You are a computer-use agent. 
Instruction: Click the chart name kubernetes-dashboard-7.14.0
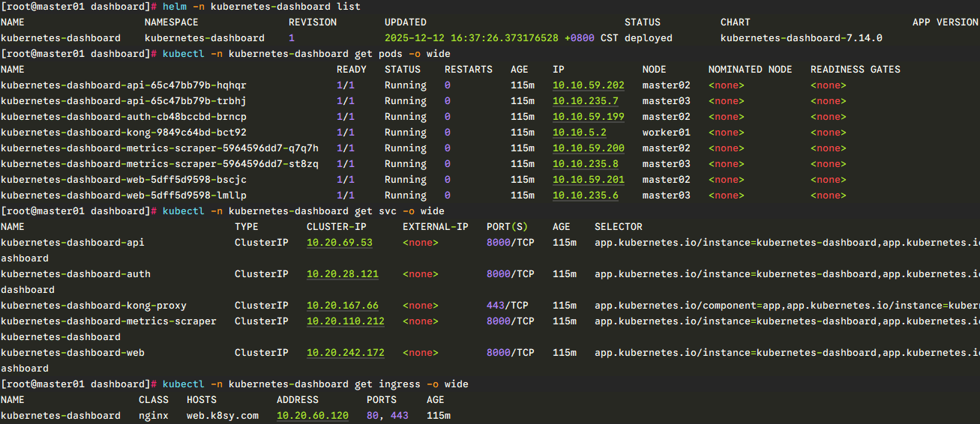coord(801,38)
